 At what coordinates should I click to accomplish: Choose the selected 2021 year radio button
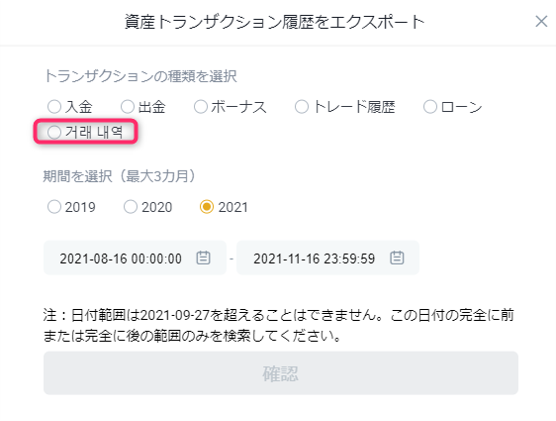tap(207, 207)
